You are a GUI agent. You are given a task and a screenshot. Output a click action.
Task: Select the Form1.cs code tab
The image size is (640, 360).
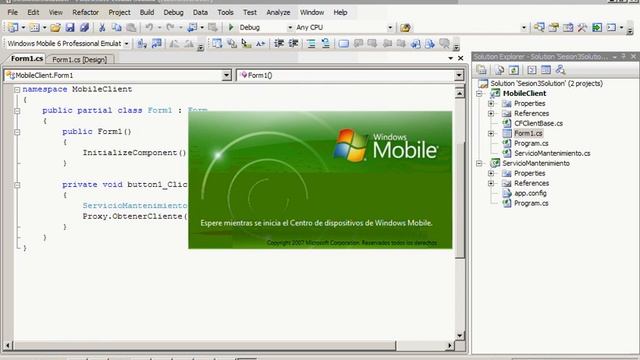click(x=27, y=59)
